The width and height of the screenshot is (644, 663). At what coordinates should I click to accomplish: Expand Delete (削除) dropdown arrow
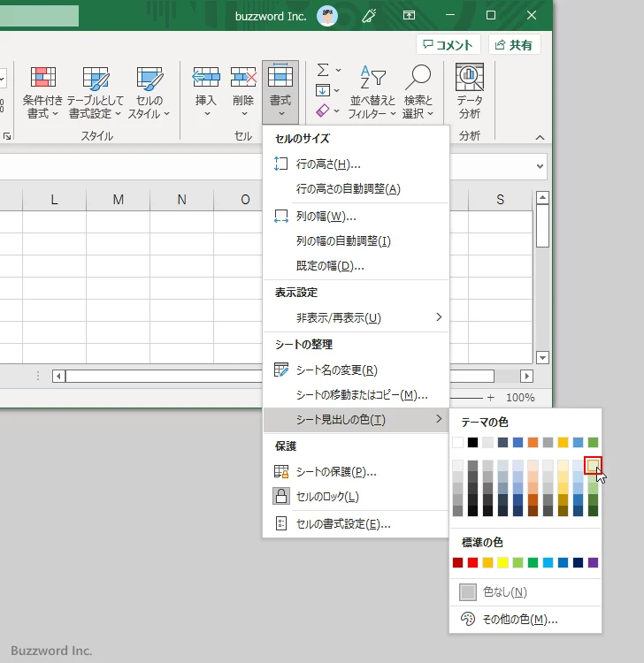(244, 113)
